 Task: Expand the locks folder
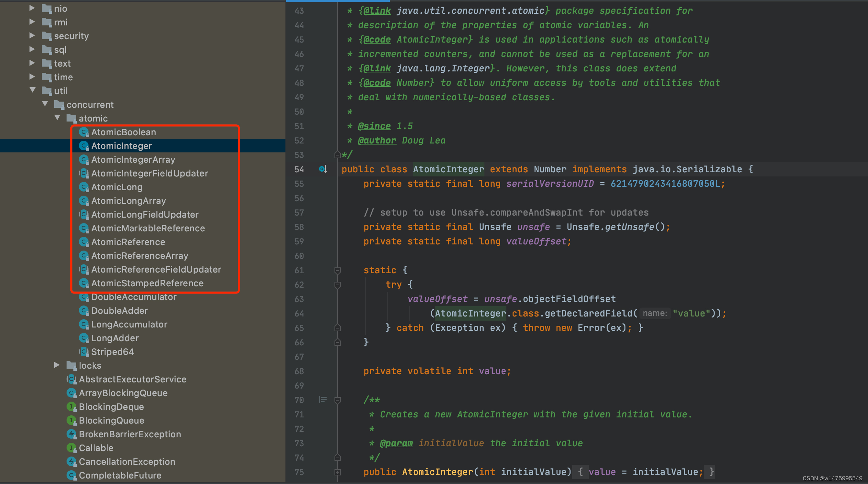(57, 365)
